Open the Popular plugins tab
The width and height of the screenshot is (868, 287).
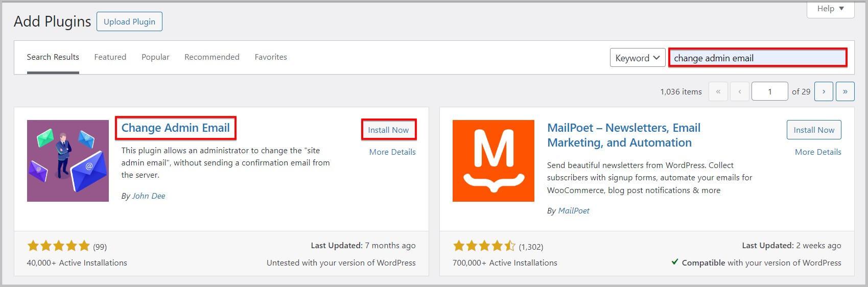click(155, 57)
